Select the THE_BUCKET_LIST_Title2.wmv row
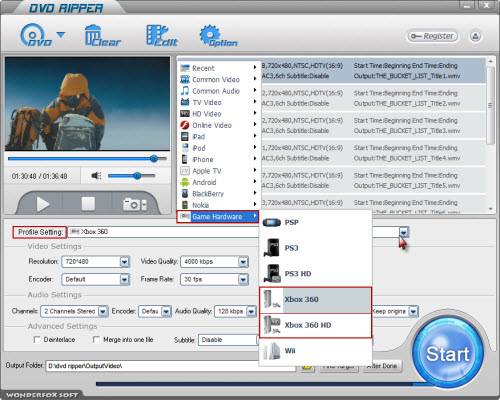The height and width of the screenshot is (400, 500). [x=373, y=98]
